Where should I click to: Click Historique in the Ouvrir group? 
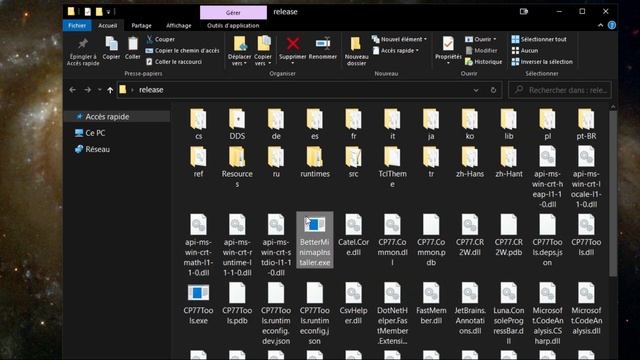click(484, 62)
